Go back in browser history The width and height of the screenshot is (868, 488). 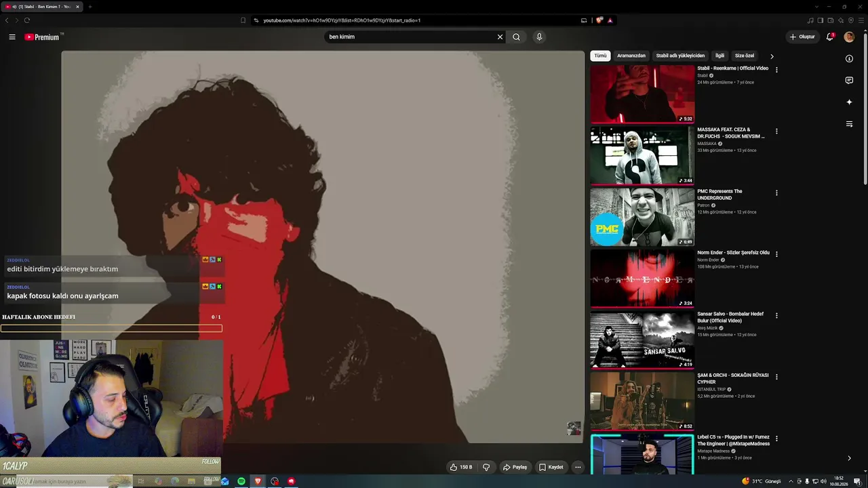pyautogui.click(x=7, y=20)
